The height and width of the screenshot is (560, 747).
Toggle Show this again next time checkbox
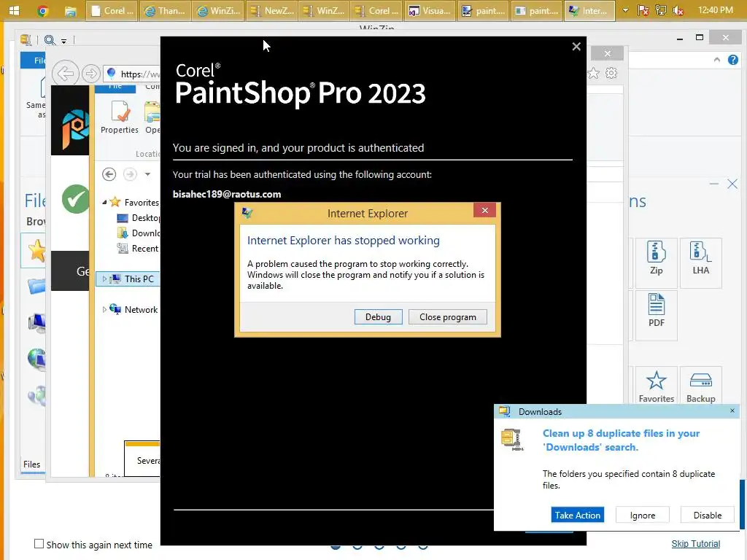39,544
